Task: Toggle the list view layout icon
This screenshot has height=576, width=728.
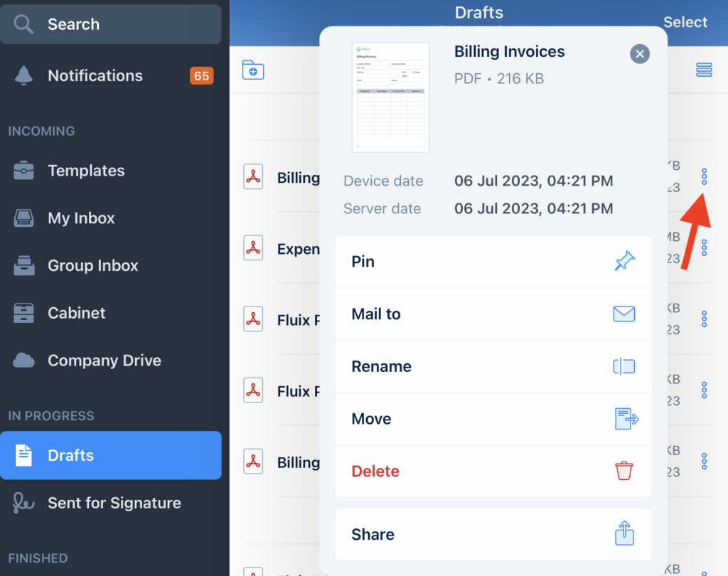Action: pos(704,70)
